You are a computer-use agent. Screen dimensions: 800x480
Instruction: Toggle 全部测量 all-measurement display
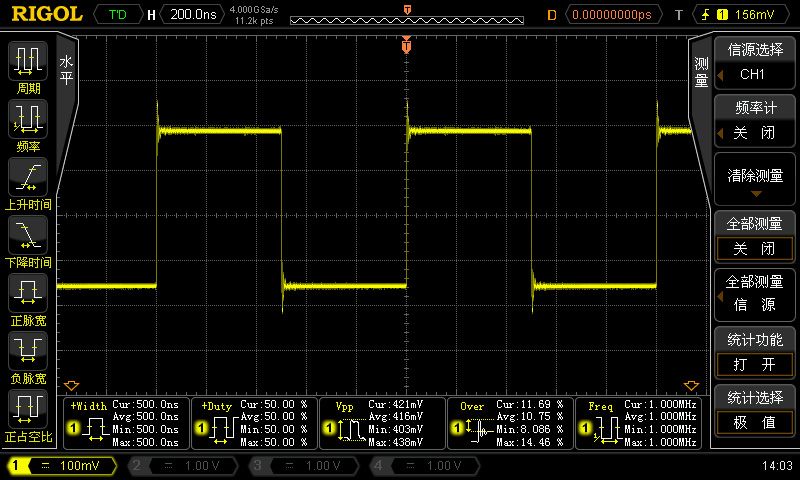pyautogui.click(x=754, y=236)
